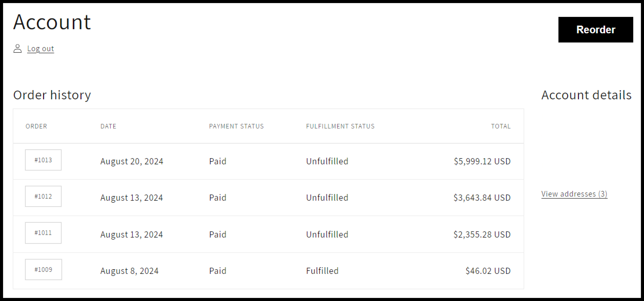Open order #1012 details

43,196
